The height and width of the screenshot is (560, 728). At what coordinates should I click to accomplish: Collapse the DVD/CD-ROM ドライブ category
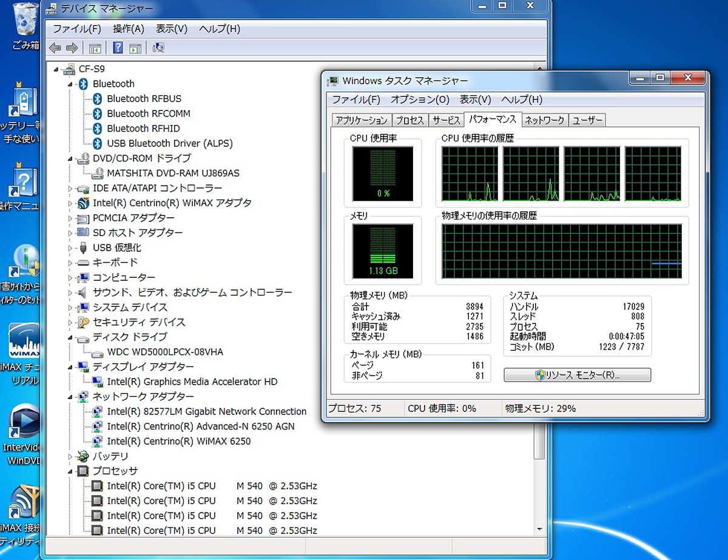pos(70,159)
